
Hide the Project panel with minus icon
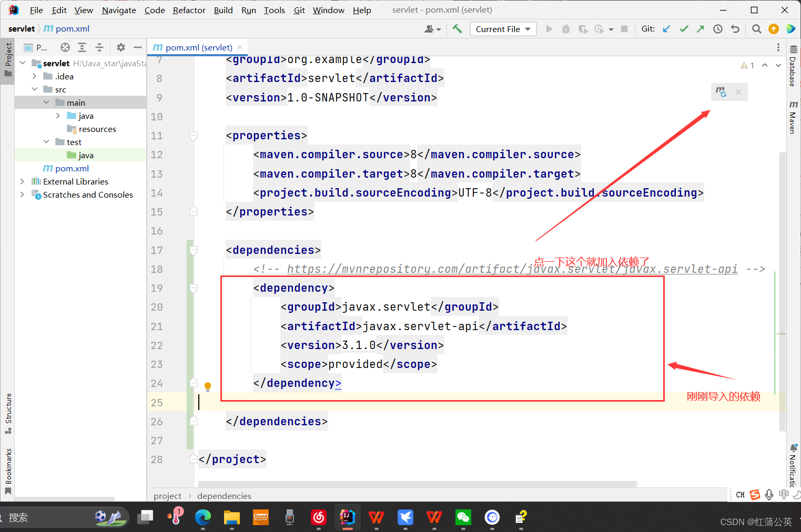pyautogui.click(x=138, y=47)
